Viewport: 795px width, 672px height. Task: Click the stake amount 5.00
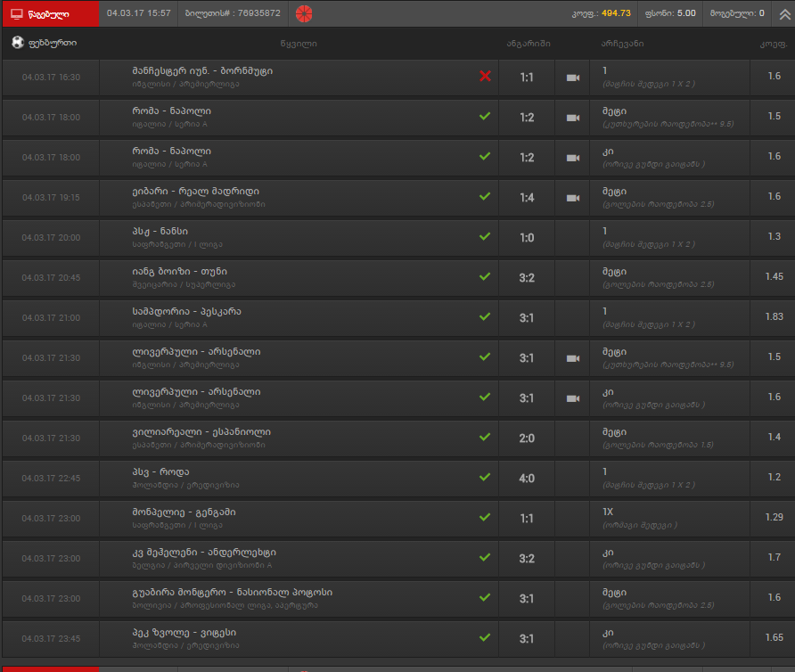[686, 13]
